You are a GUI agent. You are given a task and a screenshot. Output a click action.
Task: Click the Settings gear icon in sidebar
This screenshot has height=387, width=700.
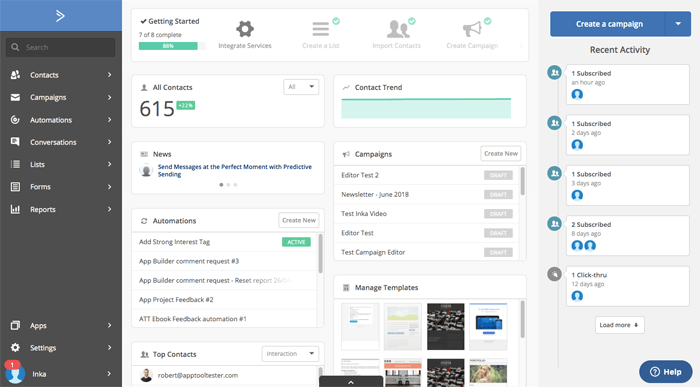(x=15, y=348)
